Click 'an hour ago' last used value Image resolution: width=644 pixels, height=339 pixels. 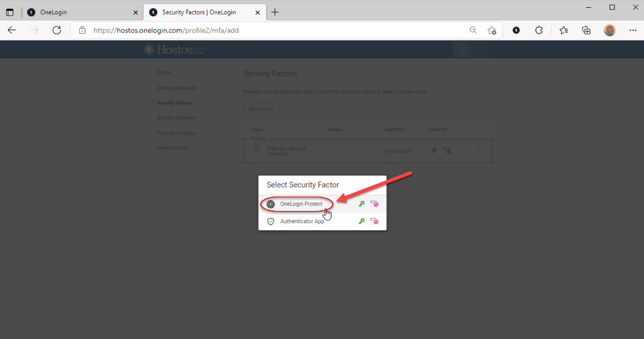point(397,151)
